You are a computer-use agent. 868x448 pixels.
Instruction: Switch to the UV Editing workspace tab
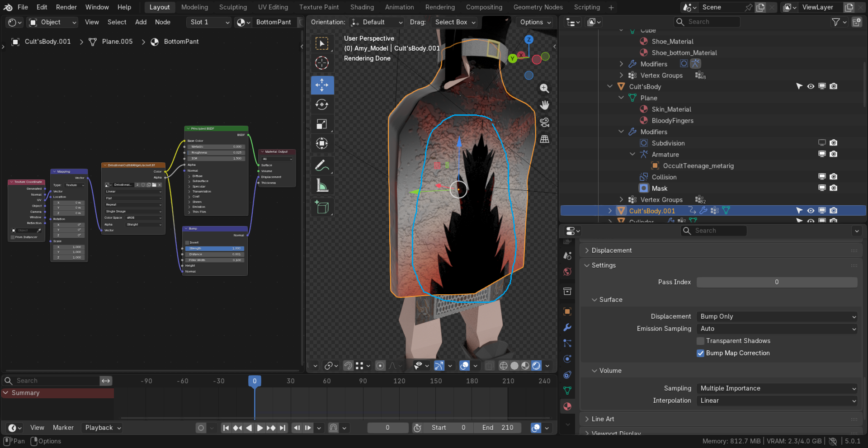273,7
